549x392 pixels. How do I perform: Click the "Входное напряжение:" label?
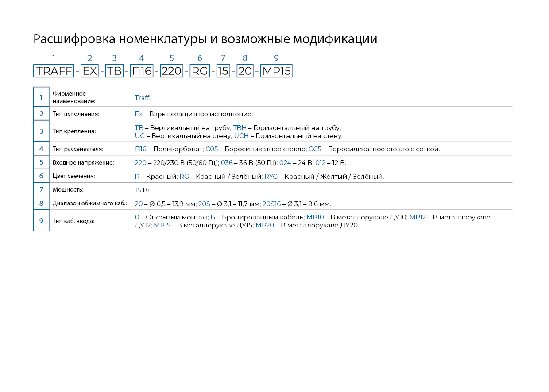point(83,162)
